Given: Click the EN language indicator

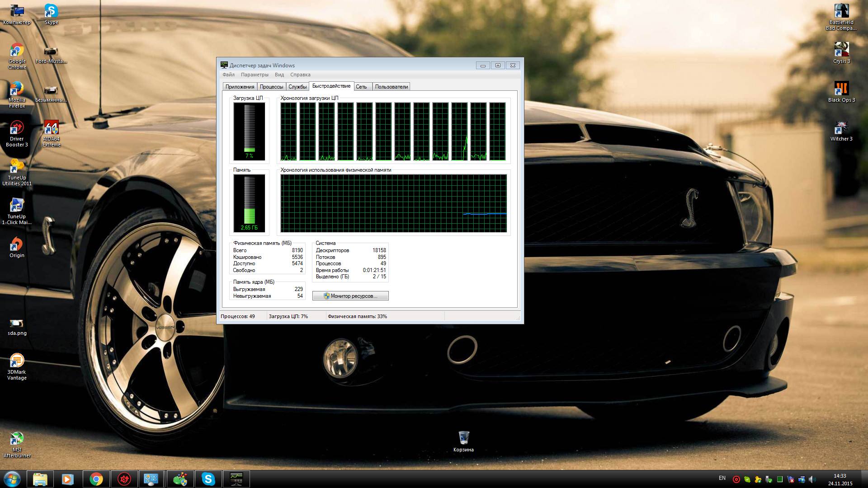Looking at the screenshot, I should tap(722, 478).
